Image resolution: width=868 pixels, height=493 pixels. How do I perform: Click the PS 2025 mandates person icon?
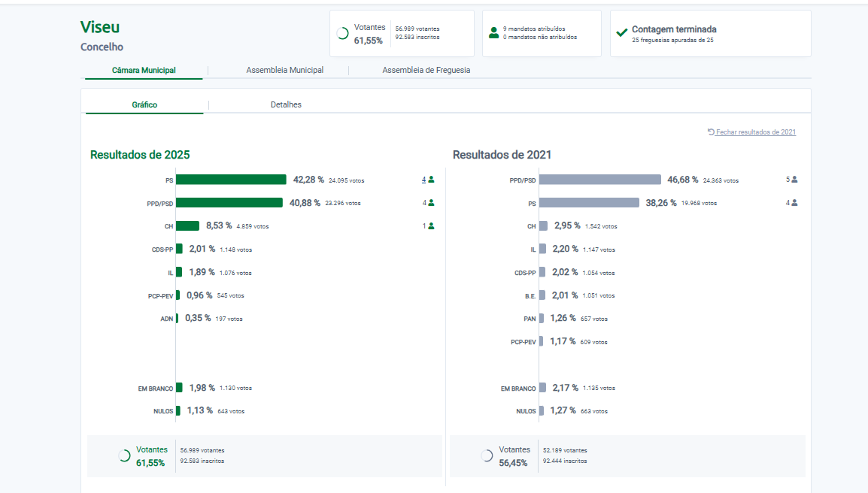pyautogui.click(x=431, y=180)
